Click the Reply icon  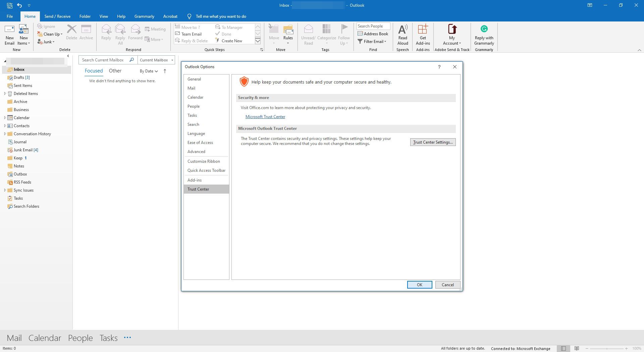106,32
